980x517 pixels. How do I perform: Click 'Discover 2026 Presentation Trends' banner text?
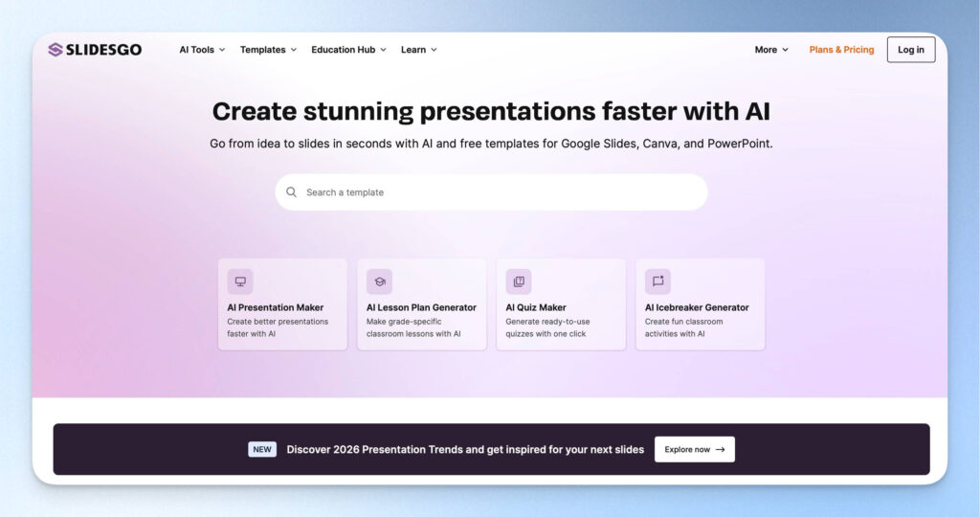[x=465, y=449]
